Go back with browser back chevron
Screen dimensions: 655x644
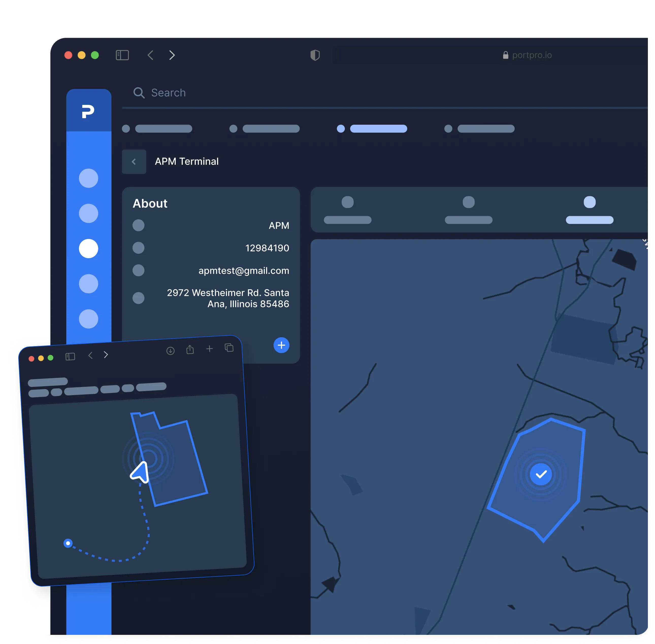click(151, 55)
